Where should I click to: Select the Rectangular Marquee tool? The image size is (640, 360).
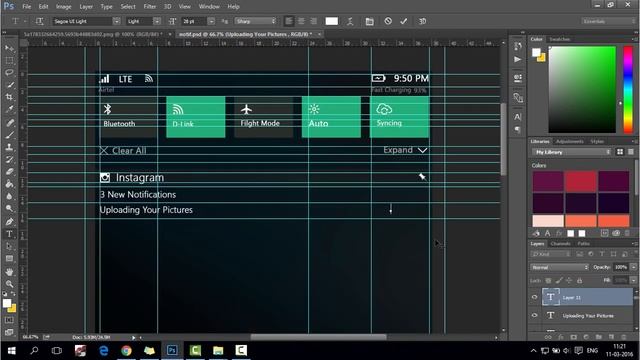point(9,60)
